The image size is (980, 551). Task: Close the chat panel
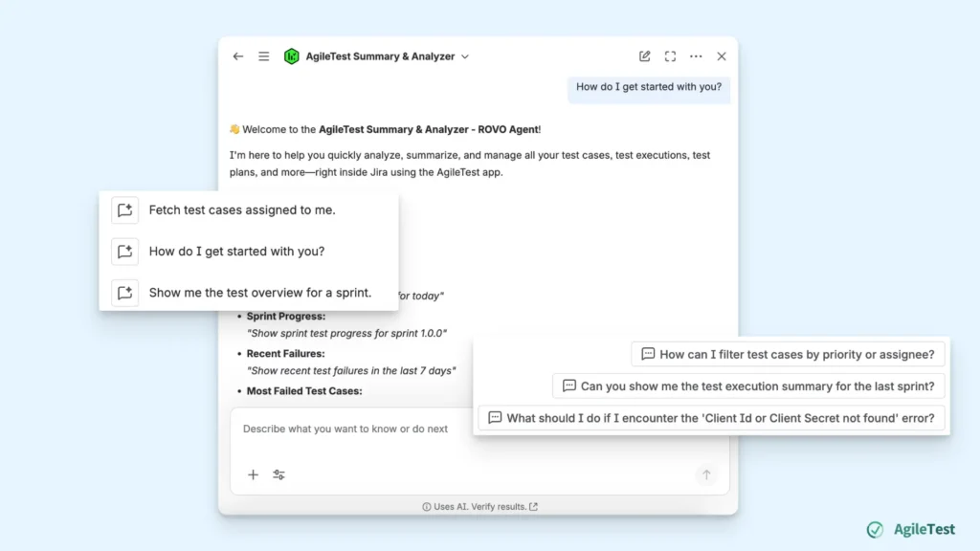pos(722,56)
